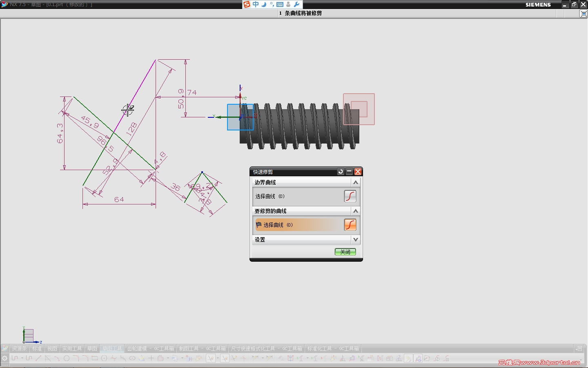588x368 pixels.
Task: Select the Fillet sketch tool
Action: click(x=76, y=359)
